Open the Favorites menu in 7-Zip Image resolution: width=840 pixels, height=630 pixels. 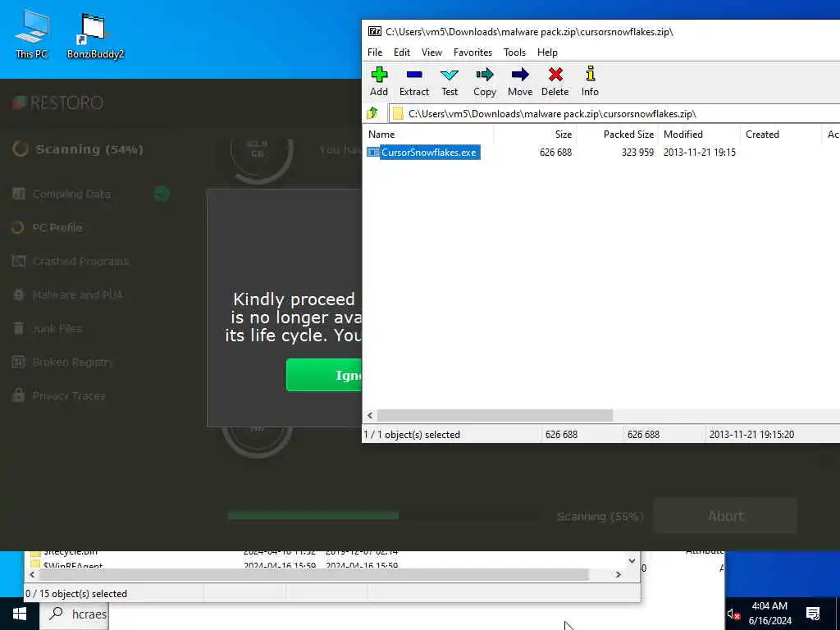[472, 52]
